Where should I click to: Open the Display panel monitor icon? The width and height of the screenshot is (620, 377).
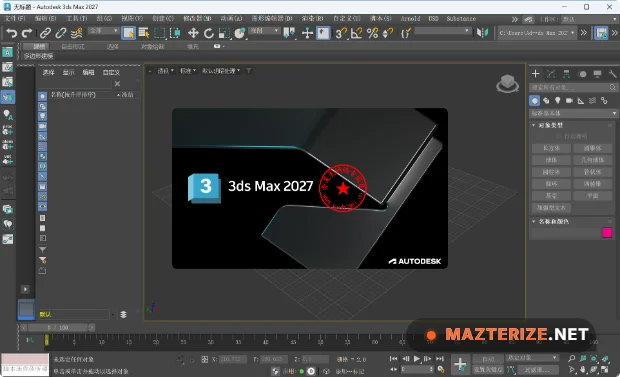pyautogui.click(x=597, y=74)
